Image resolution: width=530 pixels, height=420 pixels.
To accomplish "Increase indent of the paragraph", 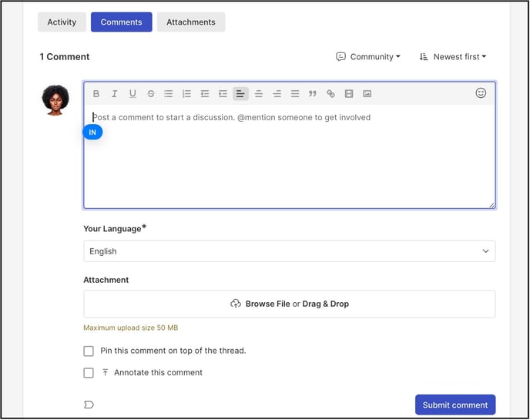I will [223, 94].
